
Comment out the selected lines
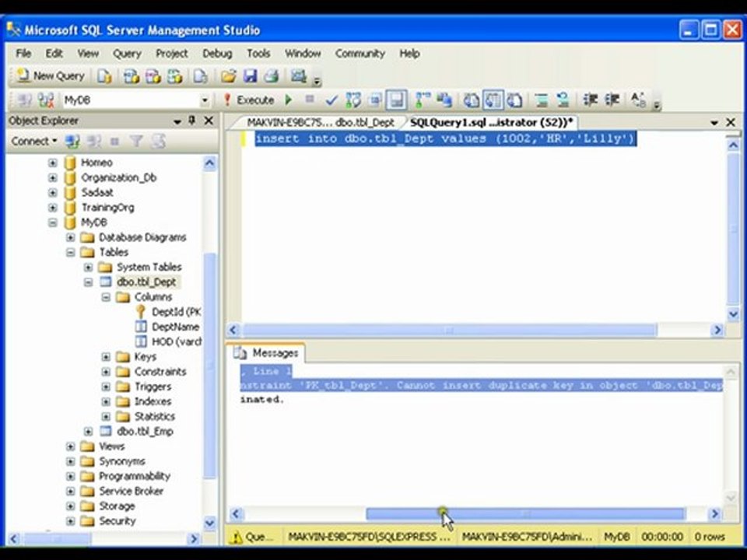[x=542, y=100]
